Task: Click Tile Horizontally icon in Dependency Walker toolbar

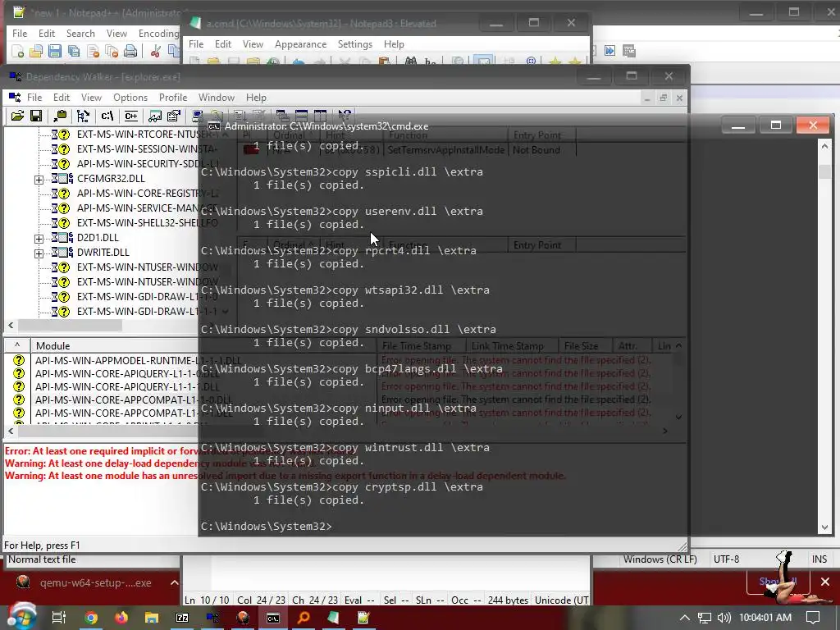Action: (302, 116)
